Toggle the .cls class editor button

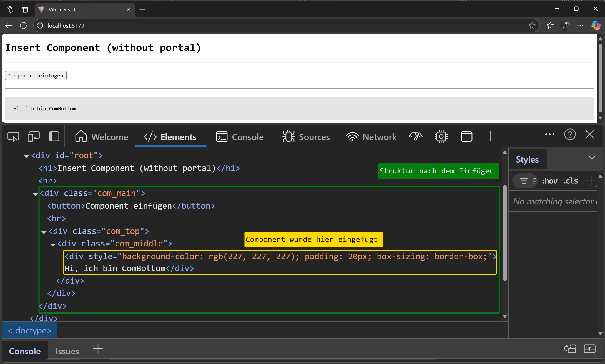tap(571, 181)
